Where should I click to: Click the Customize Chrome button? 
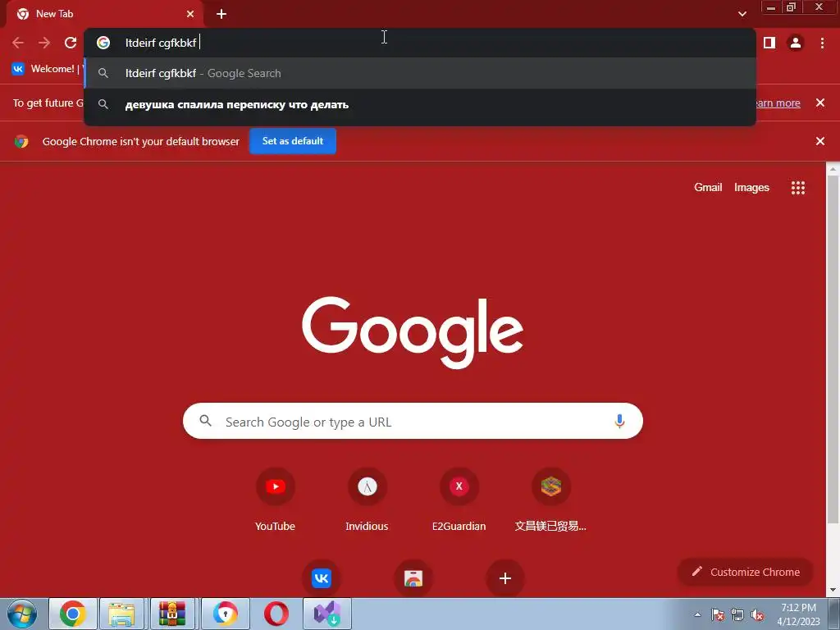point(746,572)
